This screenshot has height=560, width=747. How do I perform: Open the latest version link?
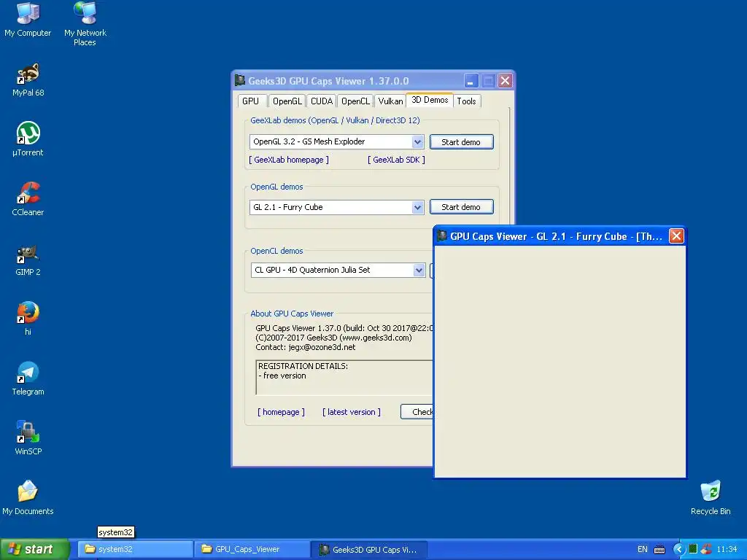click(x=352, y=413)
